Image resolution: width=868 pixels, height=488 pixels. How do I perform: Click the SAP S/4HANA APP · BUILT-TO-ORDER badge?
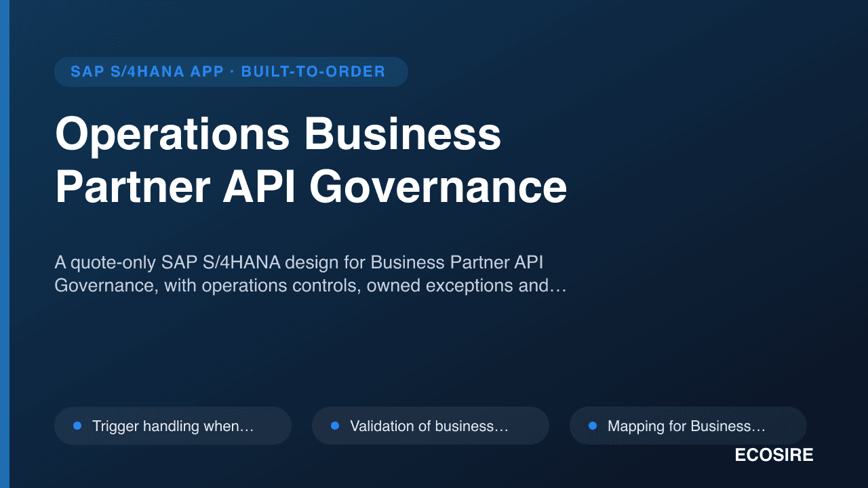pyautogui.click(x=231, y=72)
